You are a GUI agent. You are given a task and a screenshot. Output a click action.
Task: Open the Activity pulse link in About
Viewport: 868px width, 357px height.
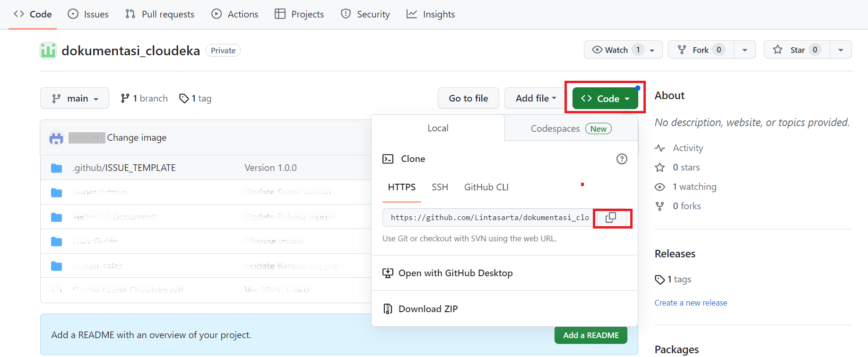[687, 148]
